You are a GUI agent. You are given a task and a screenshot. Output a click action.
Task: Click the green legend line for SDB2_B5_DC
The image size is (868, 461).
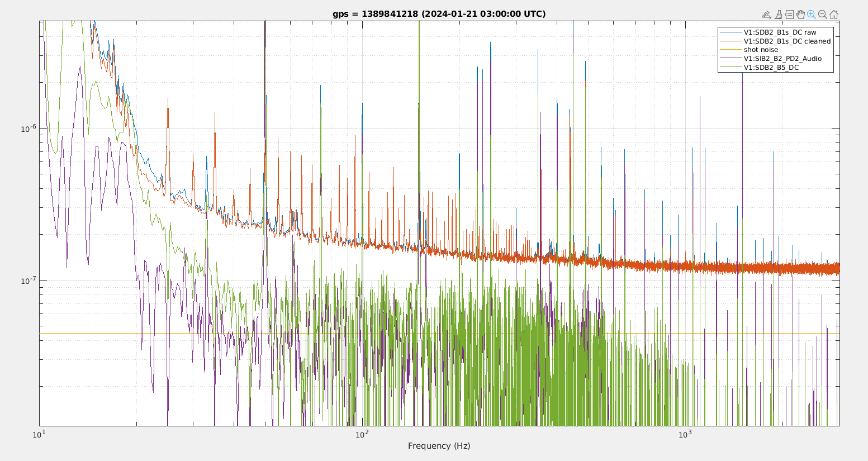731,68
